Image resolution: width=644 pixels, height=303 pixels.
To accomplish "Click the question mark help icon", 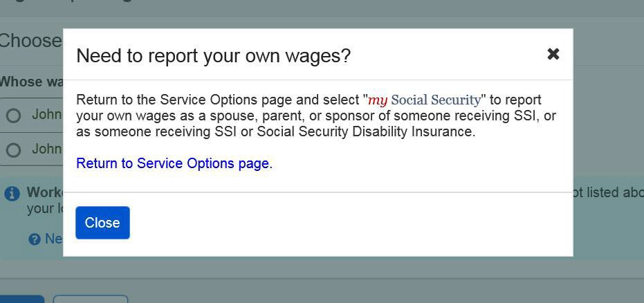I will (x=35, y=239).
